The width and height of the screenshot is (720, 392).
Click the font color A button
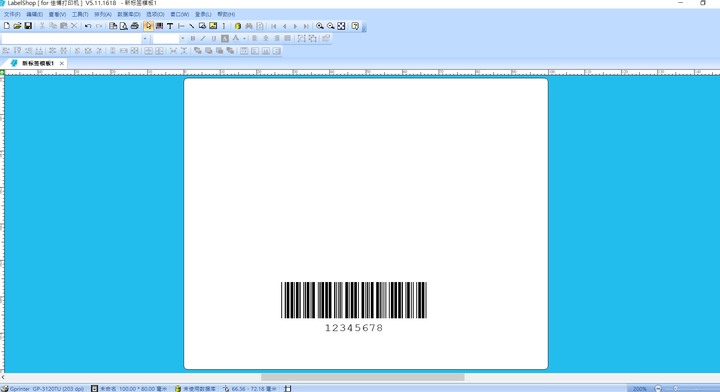236,39
